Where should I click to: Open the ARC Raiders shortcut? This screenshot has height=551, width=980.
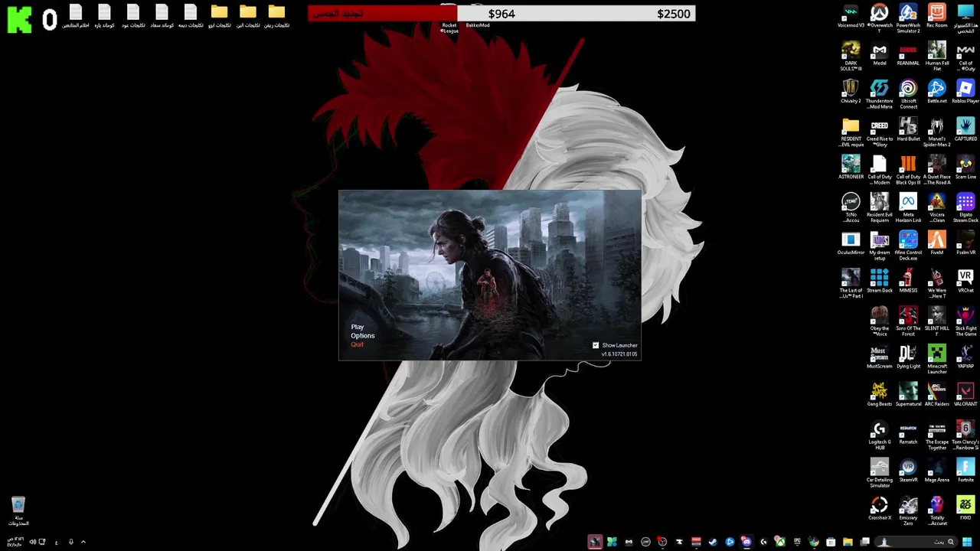[937, 396]
